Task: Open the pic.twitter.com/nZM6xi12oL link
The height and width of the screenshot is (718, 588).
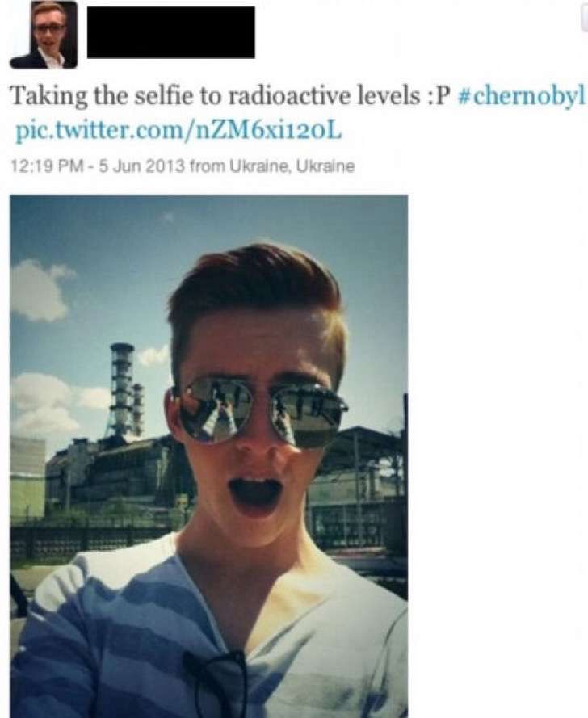Action: pyautogui.click(x=178, y=132)
